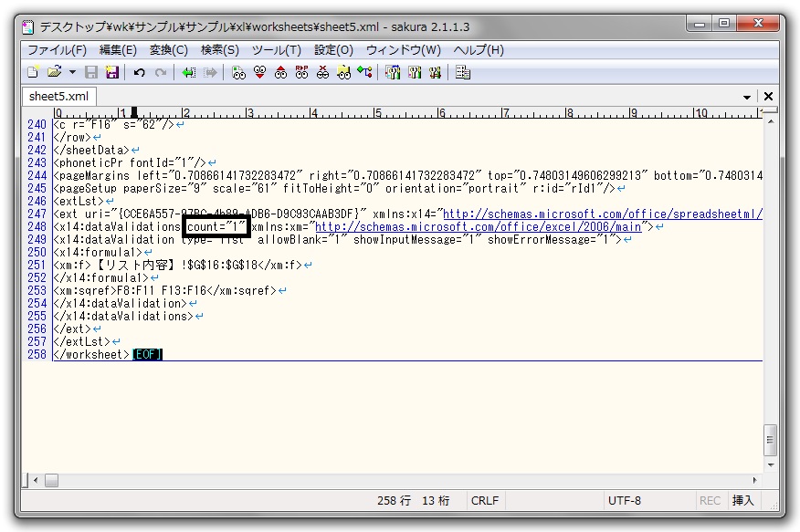
Task: Click the UTF-8 encoding in the status bar
Action: (625, 501)
